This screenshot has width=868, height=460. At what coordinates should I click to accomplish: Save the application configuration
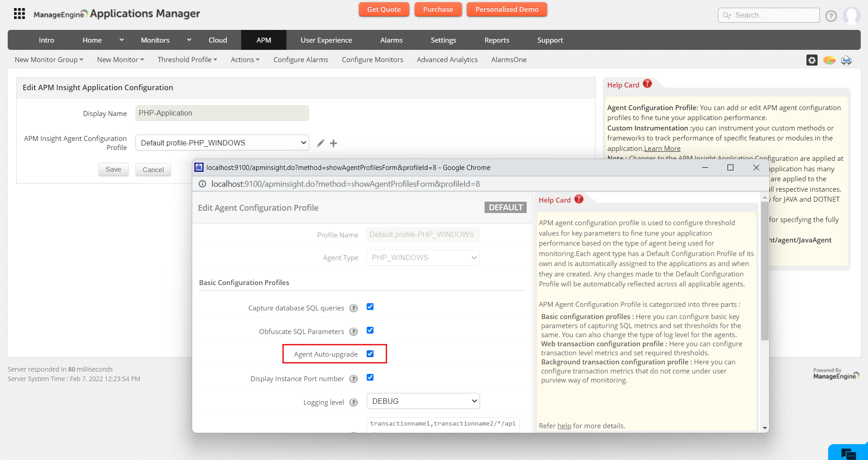(x=113, y=169)
